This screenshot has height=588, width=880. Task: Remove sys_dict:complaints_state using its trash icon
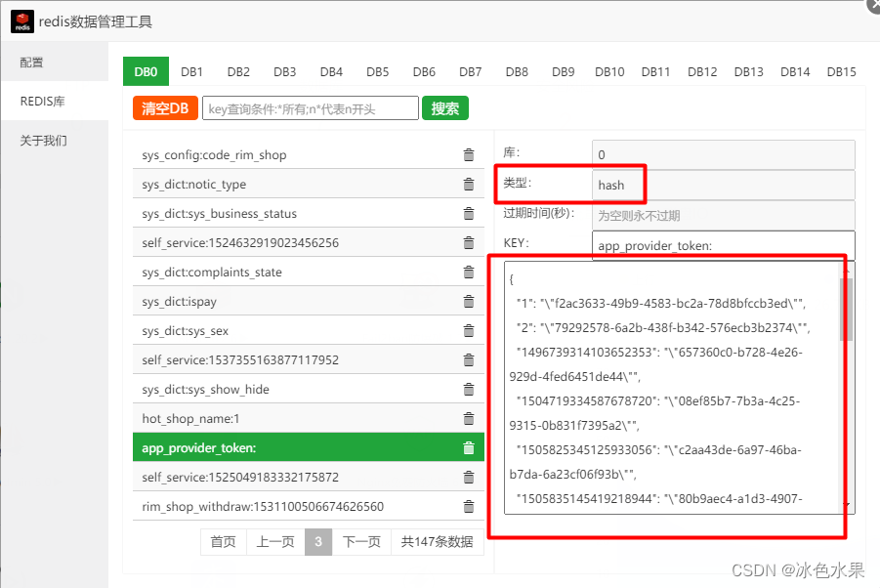[x=469, y=273]
